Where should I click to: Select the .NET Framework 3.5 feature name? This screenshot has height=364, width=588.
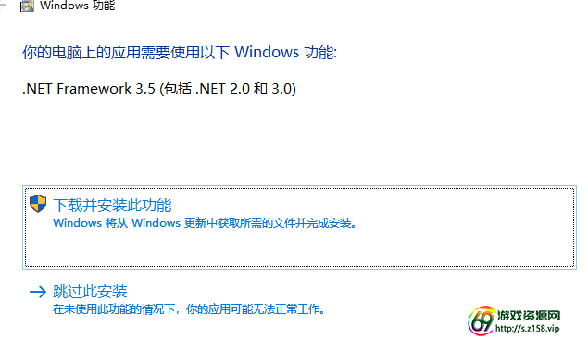point(89,89)
